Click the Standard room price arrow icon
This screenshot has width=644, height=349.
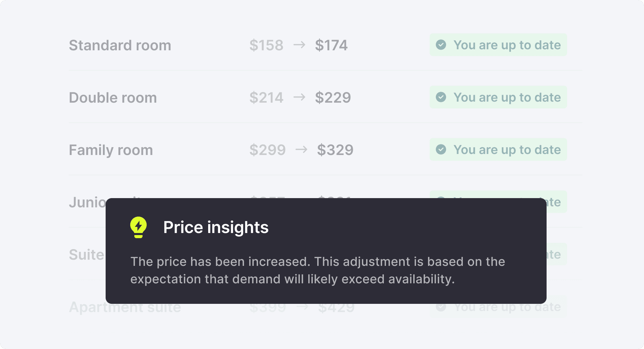[x=299, y=45]
